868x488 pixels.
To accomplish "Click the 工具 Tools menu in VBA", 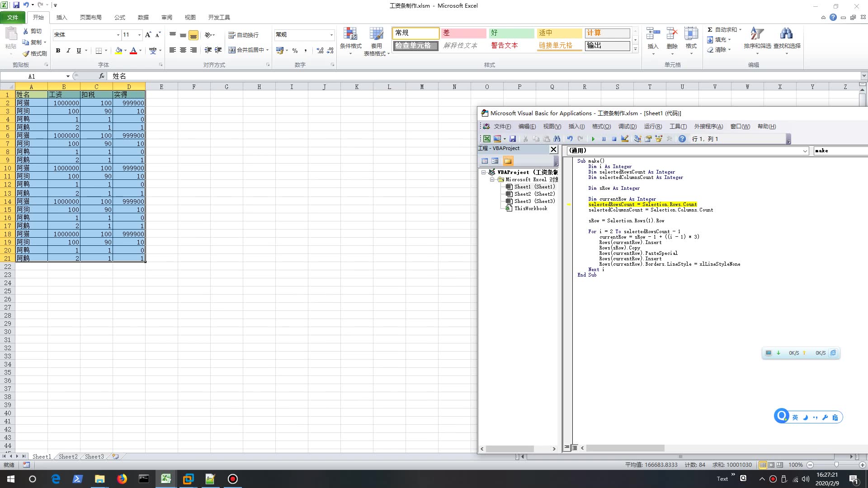I will click(x=677, y=126).
